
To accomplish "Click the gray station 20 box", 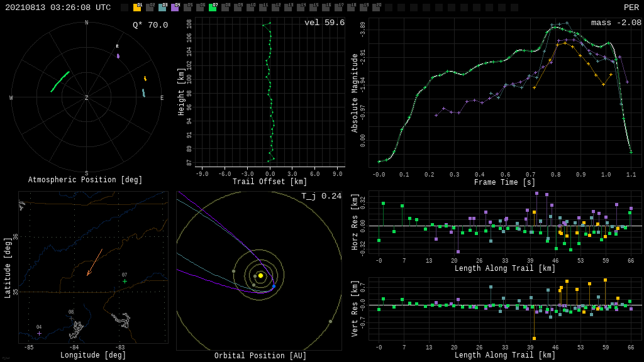I will tap(376, 8).
